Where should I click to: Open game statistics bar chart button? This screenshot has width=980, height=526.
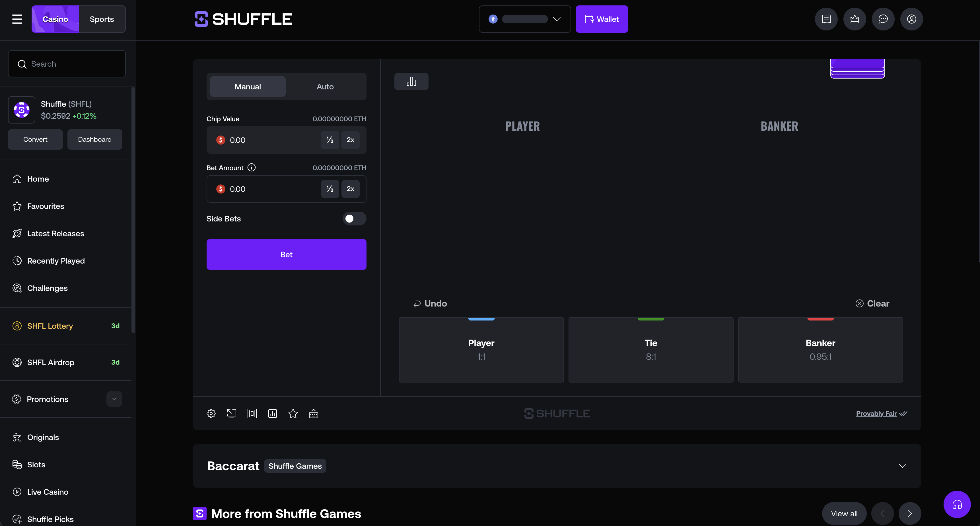411,81
